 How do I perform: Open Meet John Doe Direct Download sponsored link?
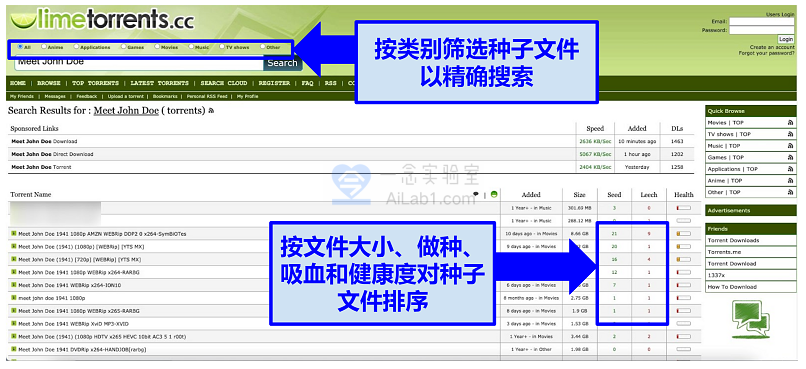(x=52, y=154)
